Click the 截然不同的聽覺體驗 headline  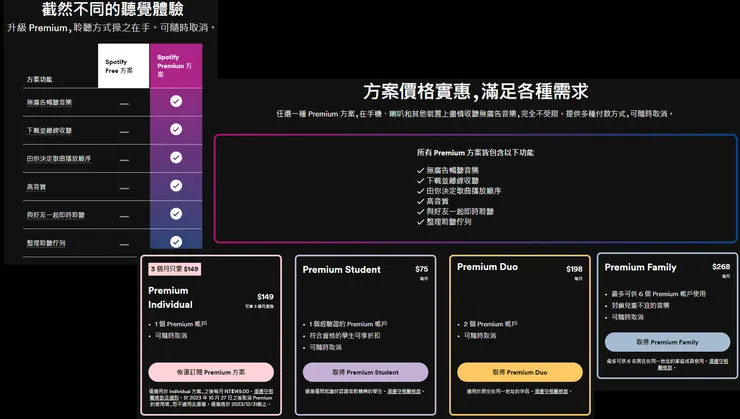[x=112, y=8]
